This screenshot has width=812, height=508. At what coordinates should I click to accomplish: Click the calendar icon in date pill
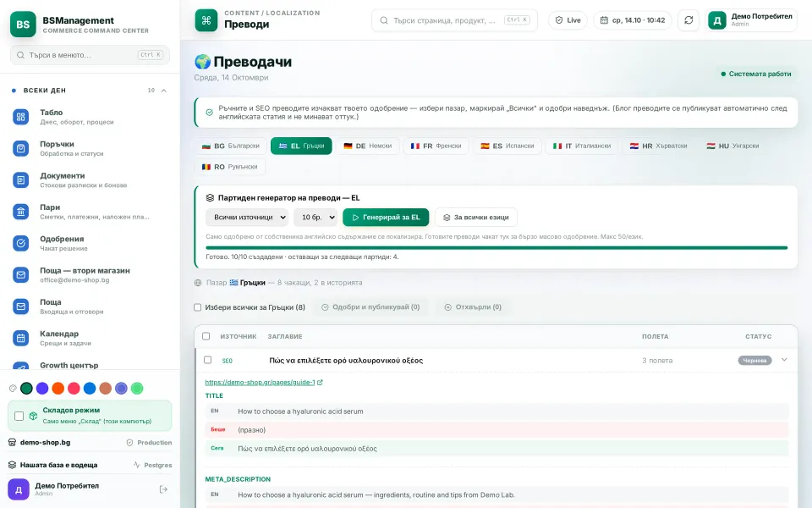(x=604, y=20)
